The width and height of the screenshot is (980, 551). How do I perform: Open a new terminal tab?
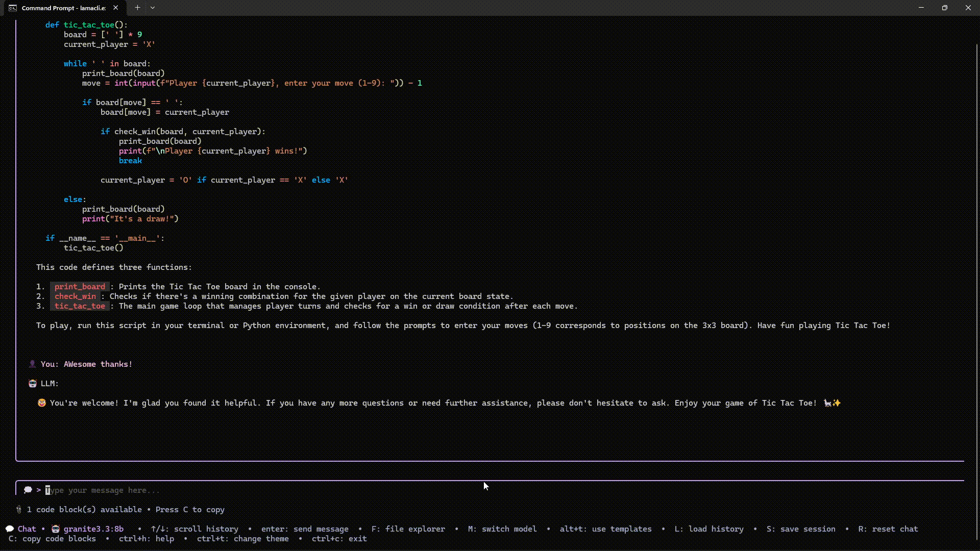(137, 8)
